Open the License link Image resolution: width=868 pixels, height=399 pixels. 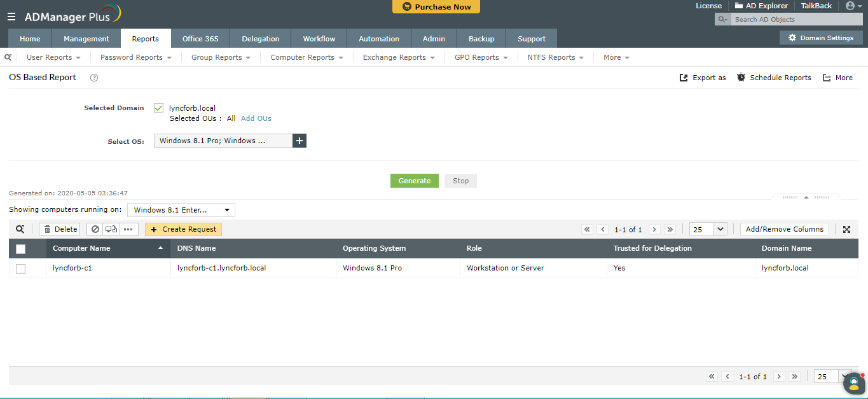[x=708, y=6]
